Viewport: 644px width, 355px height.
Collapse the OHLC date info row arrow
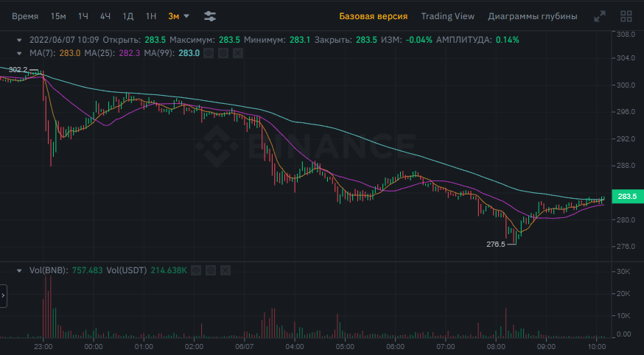point(19,40)
